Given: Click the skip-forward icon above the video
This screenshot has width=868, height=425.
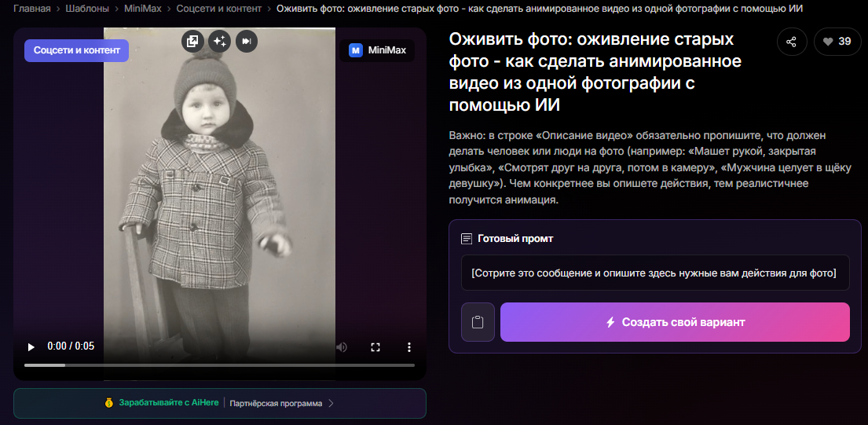Looking at the screenshot, I should [x=247, y=42].
